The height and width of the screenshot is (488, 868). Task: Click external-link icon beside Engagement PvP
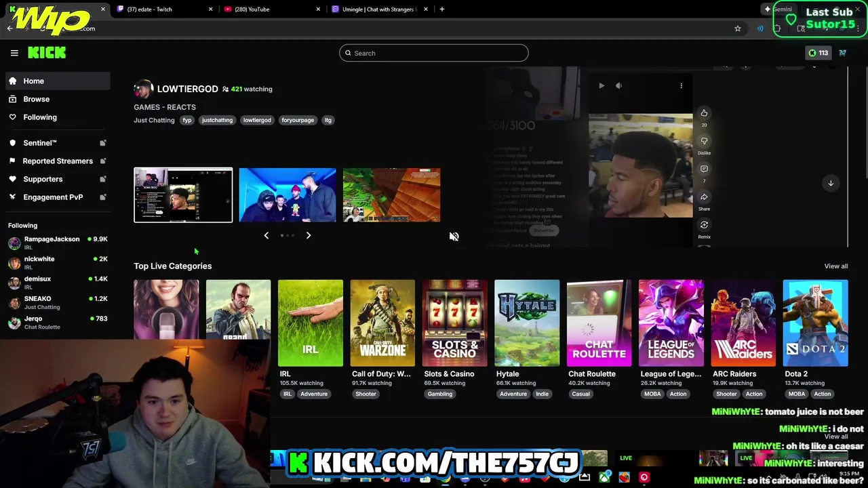pyautogui.click(x=103, y=197)
